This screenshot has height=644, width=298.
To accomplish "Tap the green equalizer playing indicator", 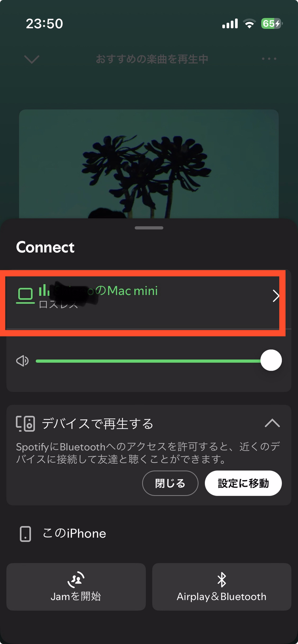I will [44, 290].
